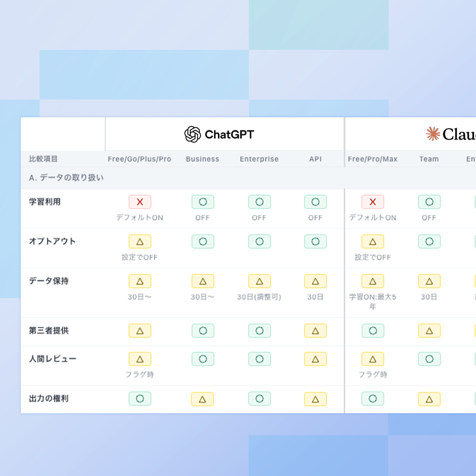Click the ChatGPT logo icon
This screenshot has height=476, width=476.
tap(192, 134)
